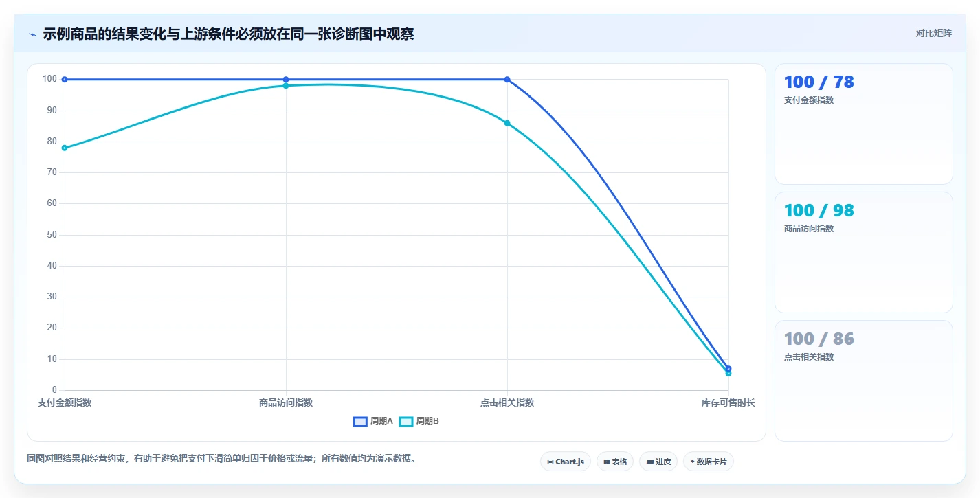Click x-axis label 支付金额指数
The image size is (980, 498).
tap(65, 403)
